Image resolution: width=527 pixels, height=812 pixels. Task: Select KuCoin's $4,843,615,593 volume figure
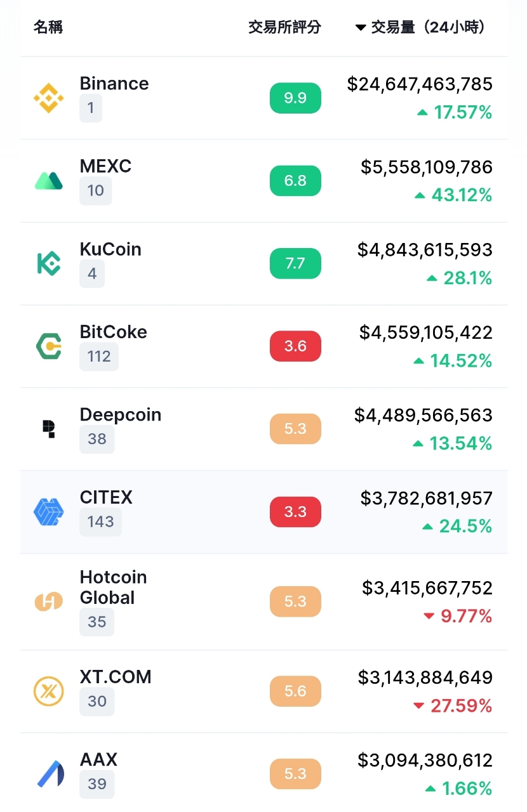tap(425, 250)
